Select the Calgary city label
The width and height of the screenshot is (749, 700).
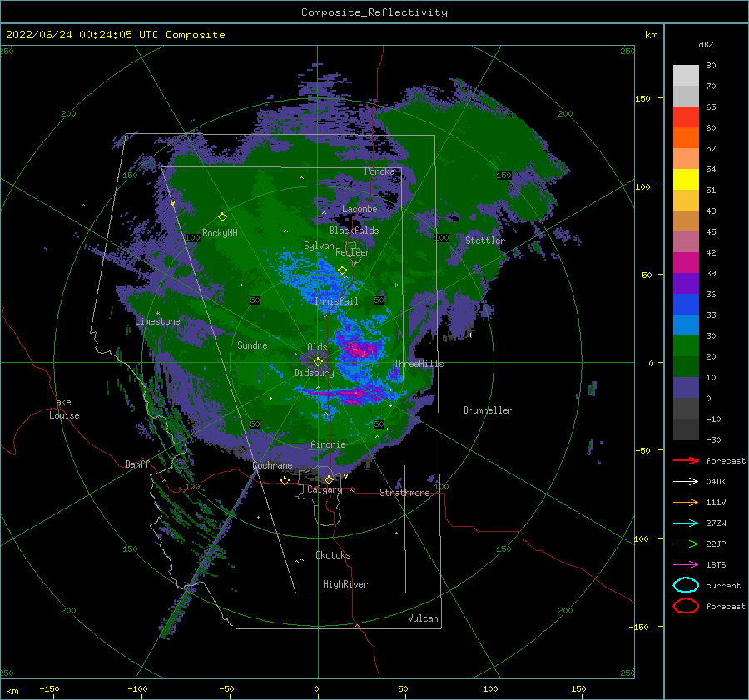[325, 489]
